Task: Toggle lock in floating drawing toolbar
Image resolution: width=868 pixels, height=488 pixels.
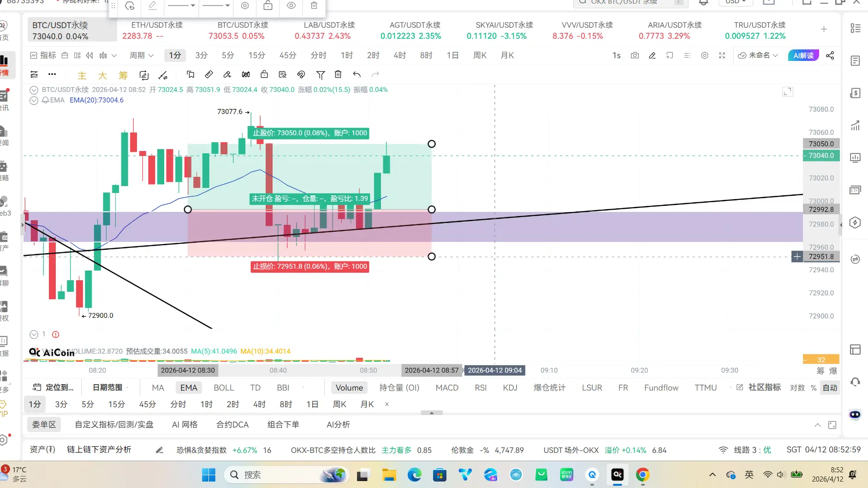Action: 268,6
